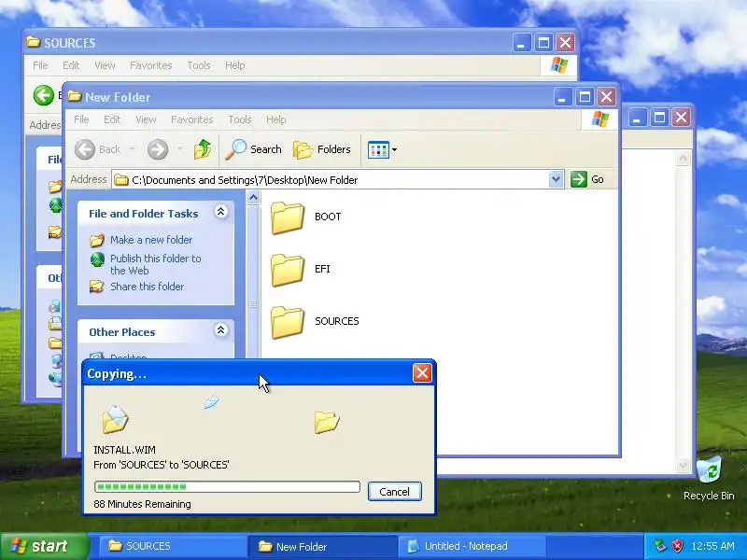This screenshot has width=747, height=560.
Task: Open the Tools menu in New Folder
Action: click(240, 119)
